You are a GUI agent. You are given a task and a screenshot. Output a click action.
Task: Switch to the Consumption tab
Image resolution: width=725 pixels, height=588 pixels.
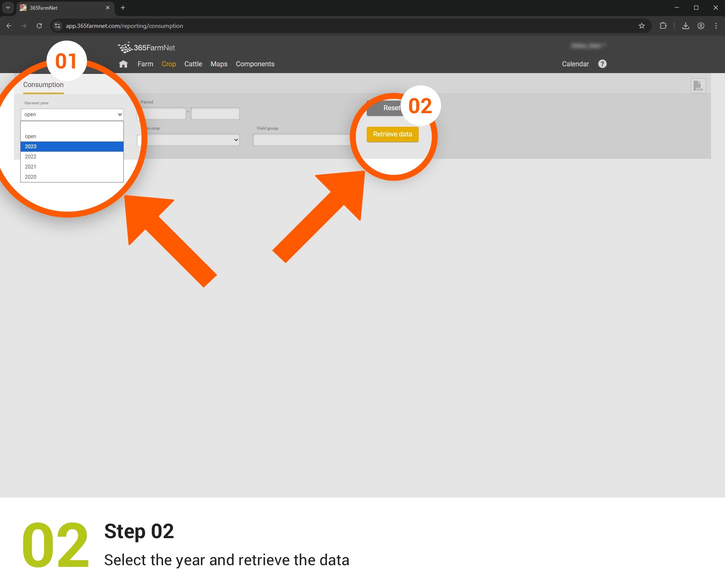[x=44, y=85]
